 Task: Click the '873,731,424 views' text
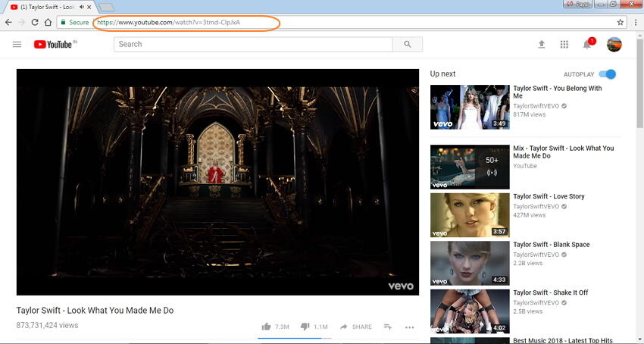(47, 325)
